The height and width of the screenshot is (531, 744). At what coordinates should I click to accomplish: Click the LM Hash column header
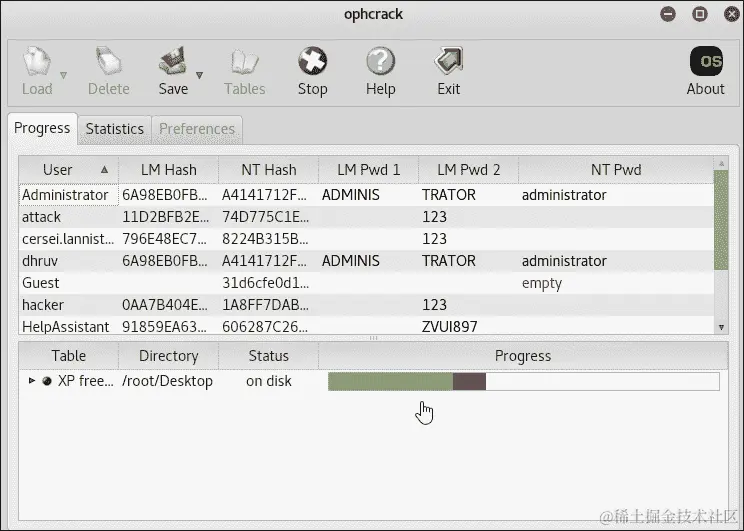[168, 169]
